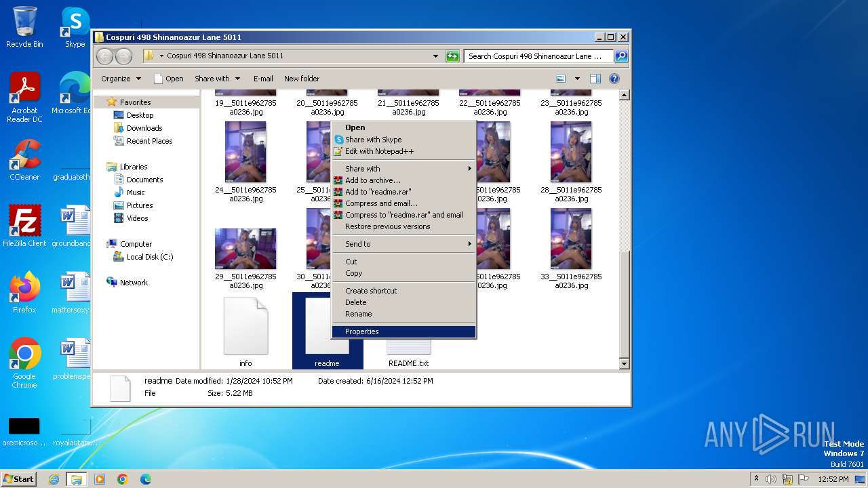Click the Open toolbar button
The image size is (868, 488).
point(168,79)
